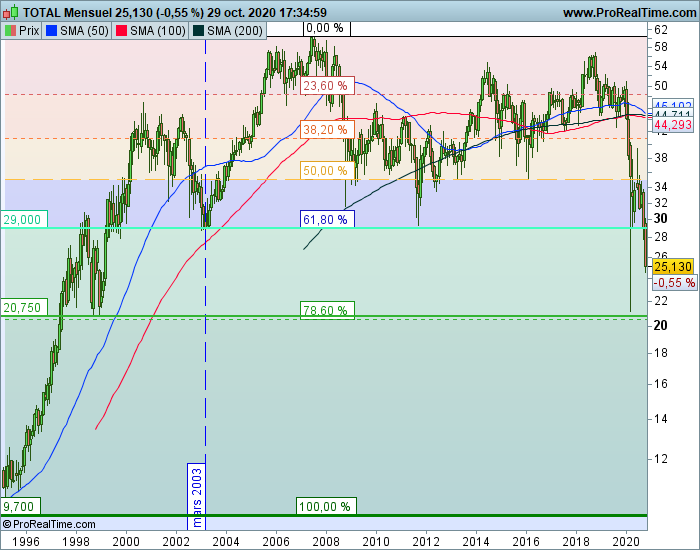Select the Prix legend entry
The height and width of the screenshot is (550, 700).
pyautogui.click(x=21, y=31)
